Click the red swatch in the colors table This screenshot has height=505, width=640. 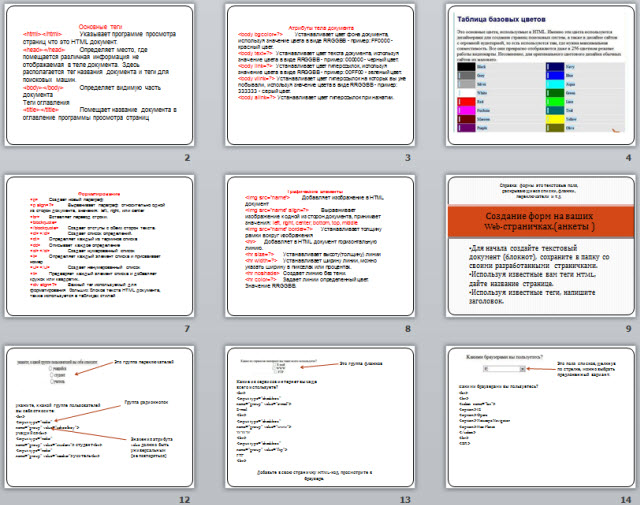click(466, 102)
